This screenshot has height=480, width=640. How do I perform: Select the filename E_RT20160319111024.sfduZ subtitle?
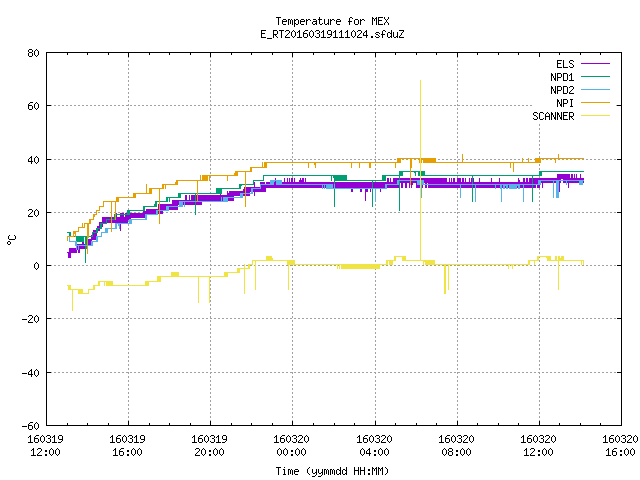coord(332,34)
